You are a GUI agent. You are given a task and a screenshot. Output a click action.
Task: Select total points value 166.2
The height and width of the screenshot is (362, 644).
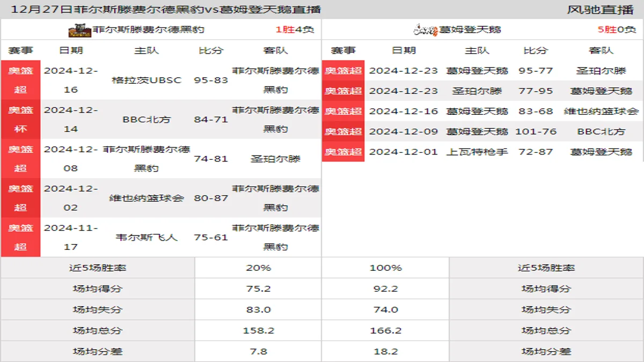pyautogui.click(x=385, y=330)
